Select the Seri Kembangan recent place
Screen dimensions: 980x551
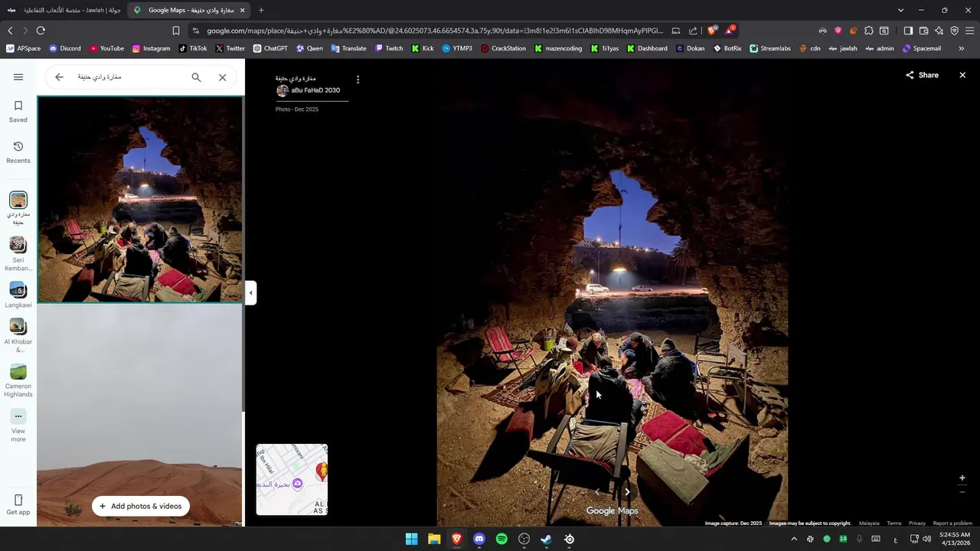(18, 254)
